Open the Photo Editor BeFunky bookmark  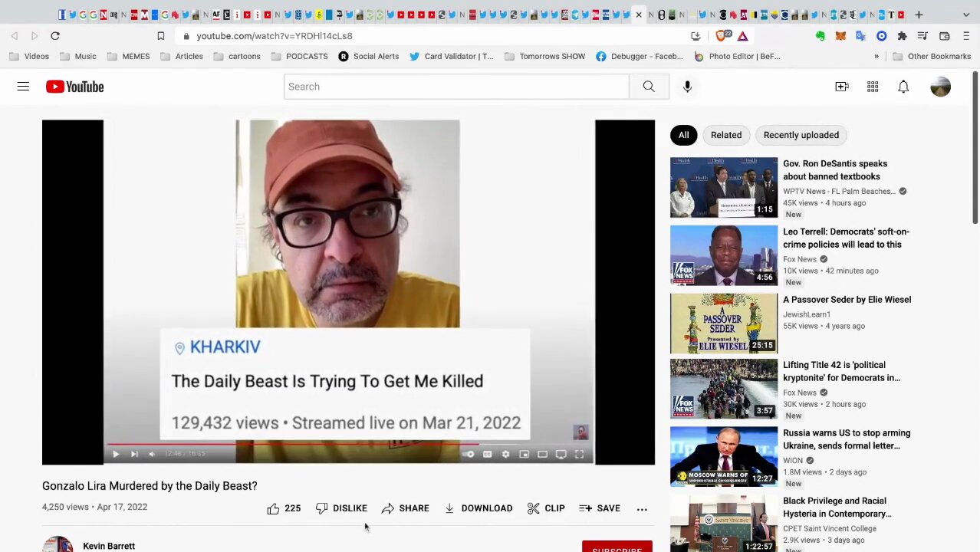(x=737, y=56)
